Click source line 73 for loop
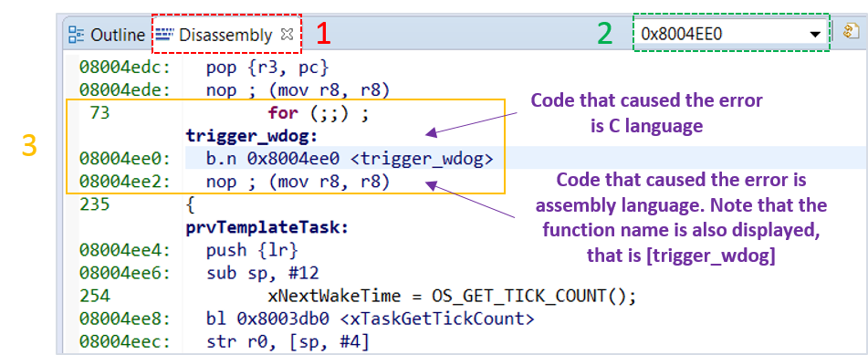868x355 pixels. (319, 113)
